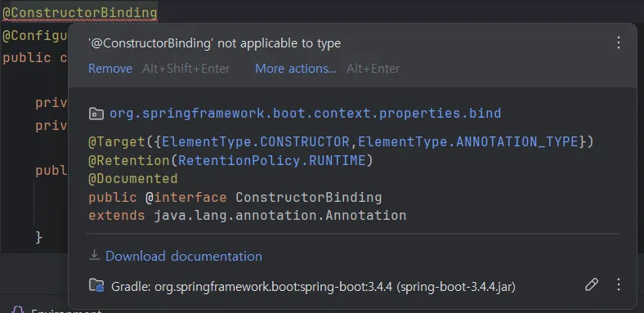Click the ElementType.CONSTRUCTOR link

(256, 142)
